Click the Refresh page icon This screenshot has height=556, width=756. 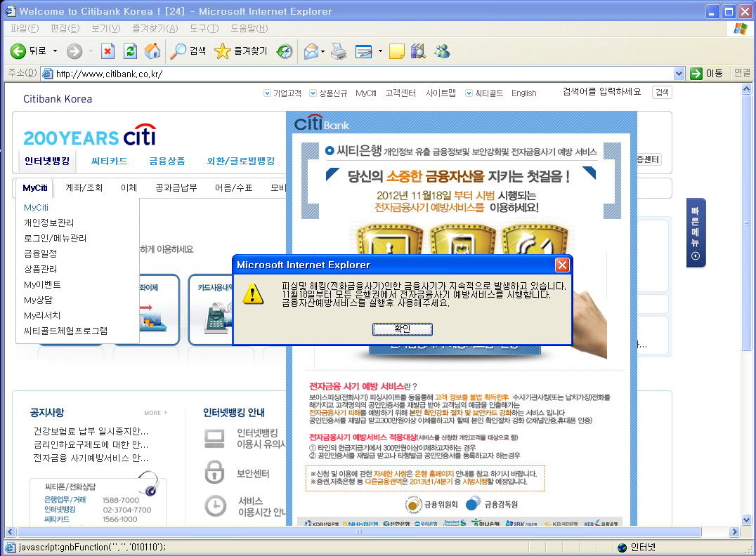130,51
